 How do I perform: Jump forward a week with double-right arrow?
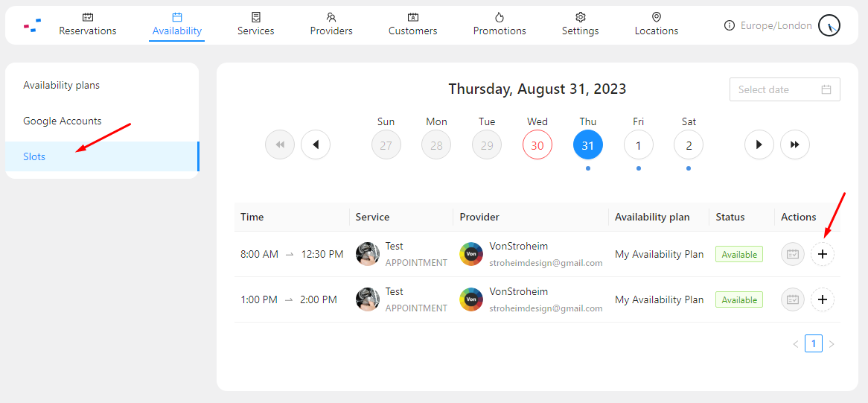click(795, 145)
